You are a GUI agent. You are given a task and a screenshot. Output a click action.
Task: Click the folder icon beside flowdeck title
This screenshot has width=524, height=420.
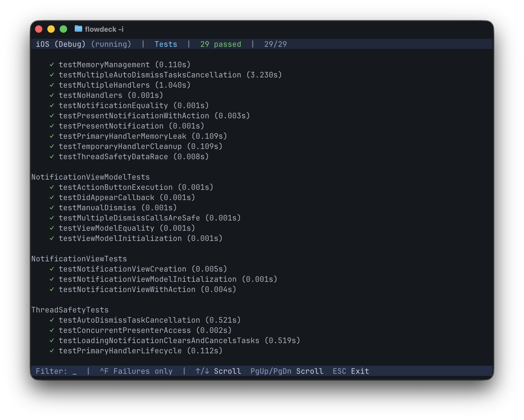[78, 29]
